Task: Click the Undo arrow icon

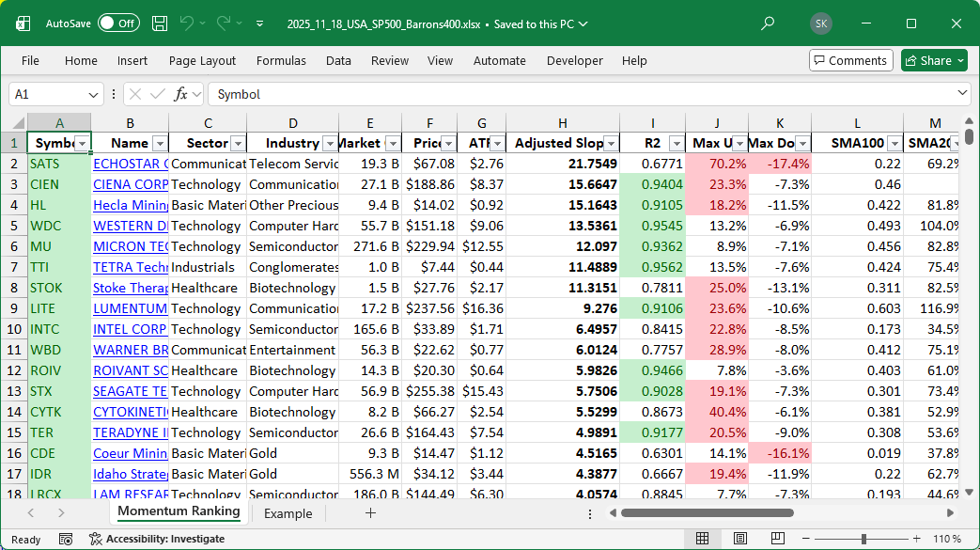Action: point(187,24)
